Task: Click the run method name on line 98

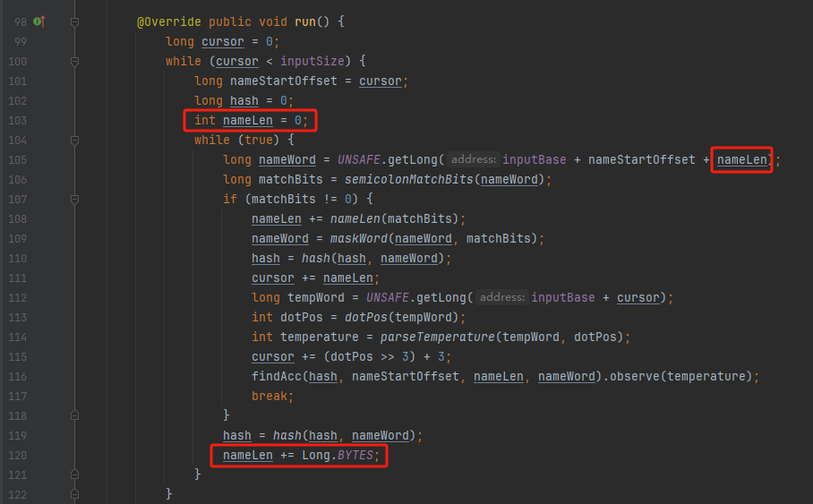Action: pyautogui.click(x=304, y=21)
